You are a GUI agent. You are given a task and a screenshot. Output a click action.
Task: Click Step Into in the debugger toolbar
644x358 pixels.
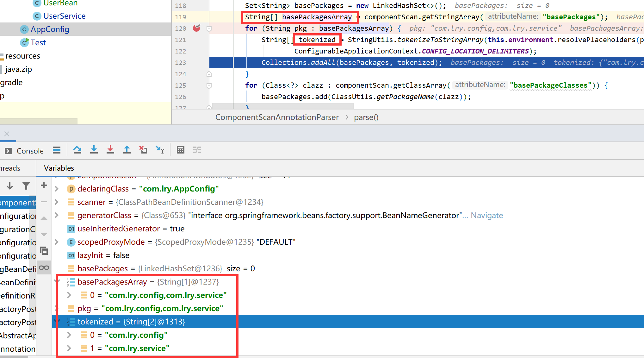point(94,150)
